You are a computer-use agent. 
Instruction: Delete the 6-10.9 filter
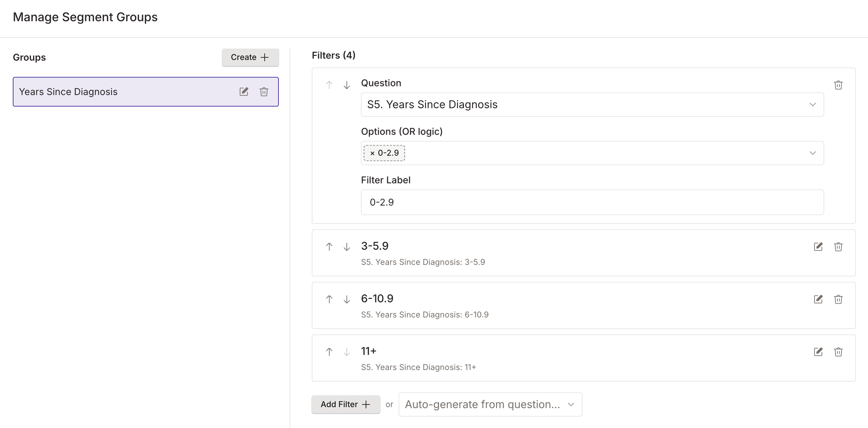tap(838, 299)
